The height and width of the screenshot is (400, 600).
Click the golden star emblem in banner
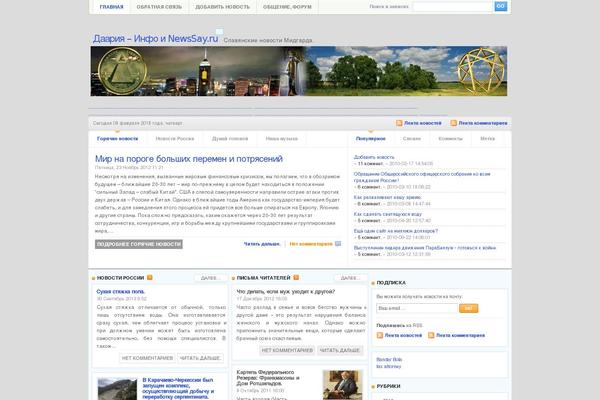[481, 71]
